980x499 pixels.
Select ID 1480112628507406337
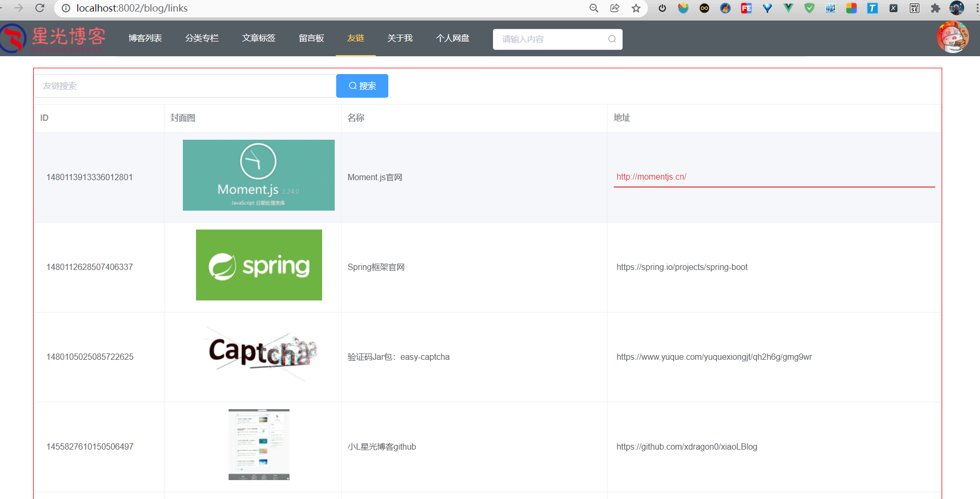click(x=90, y=267)
